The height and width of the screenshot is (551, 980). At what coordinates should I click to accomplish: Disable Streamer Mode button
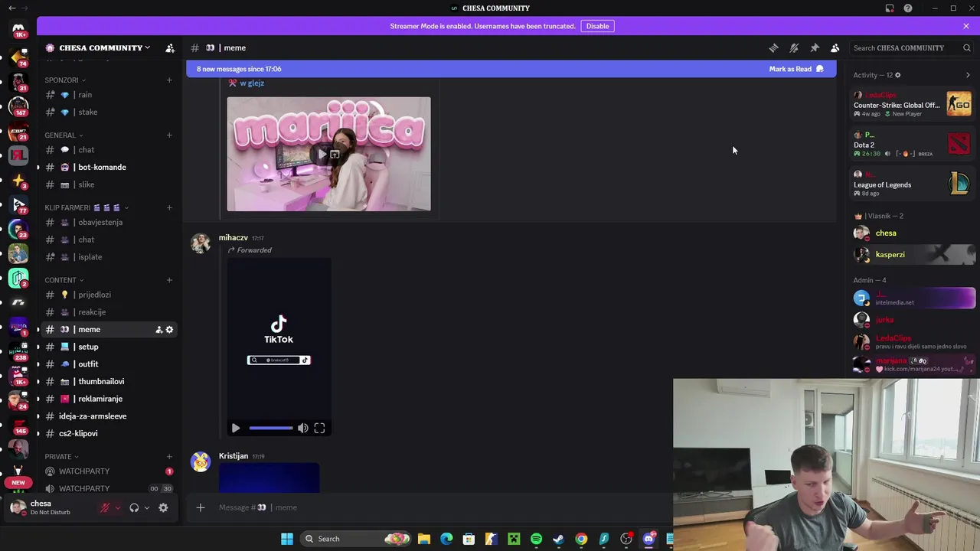(597, 26)
